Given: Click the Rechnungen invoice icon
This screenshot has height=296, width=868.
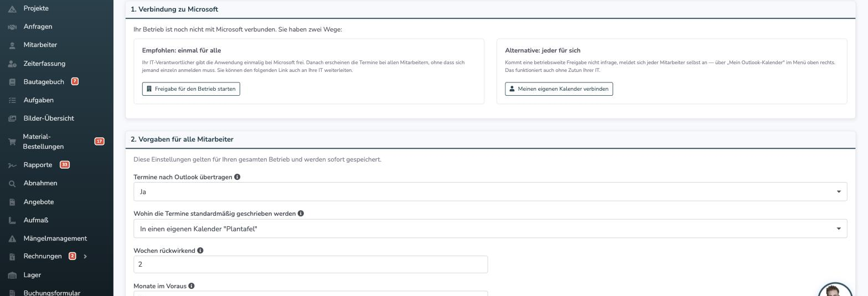Looking at the screenshot, I should pyautogui.click(x=12, y=257).
